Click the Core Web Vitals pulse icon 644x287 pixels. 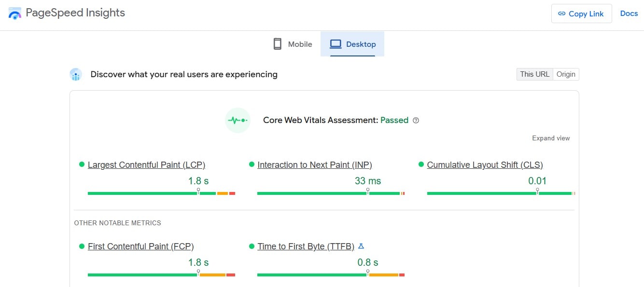[238, 120]
